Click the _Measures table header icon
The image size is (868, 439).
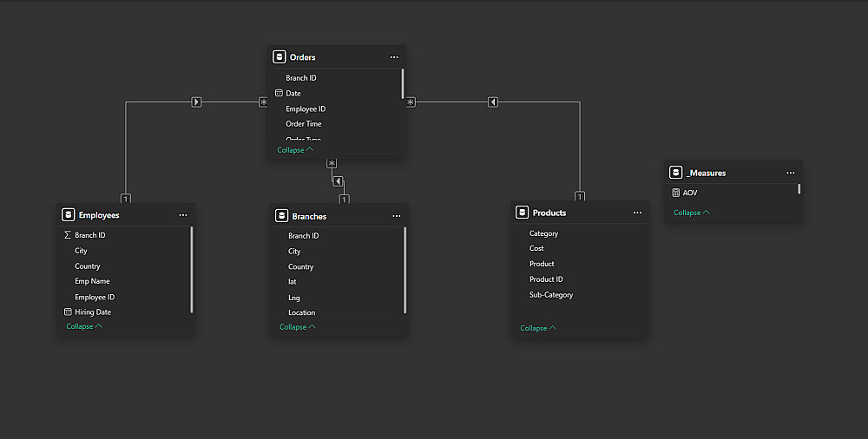[x=676, y=173]
